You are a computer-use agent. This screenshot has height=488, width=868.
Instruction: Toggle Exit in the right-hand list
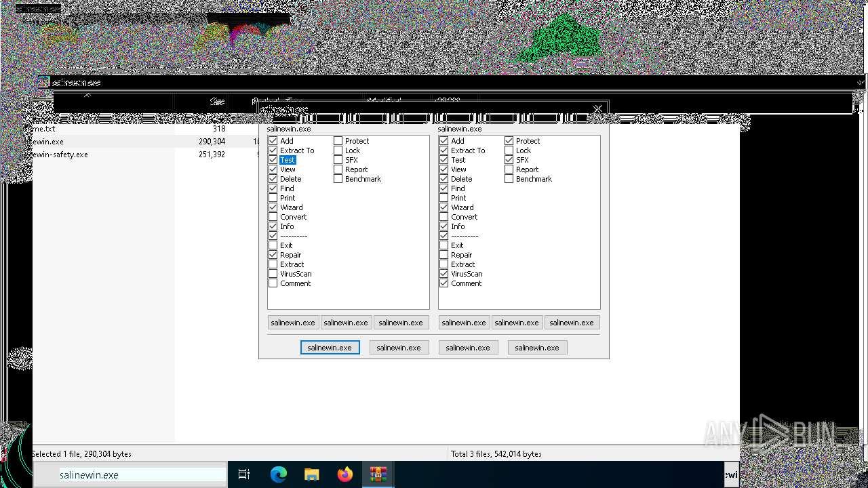(444, 245)
